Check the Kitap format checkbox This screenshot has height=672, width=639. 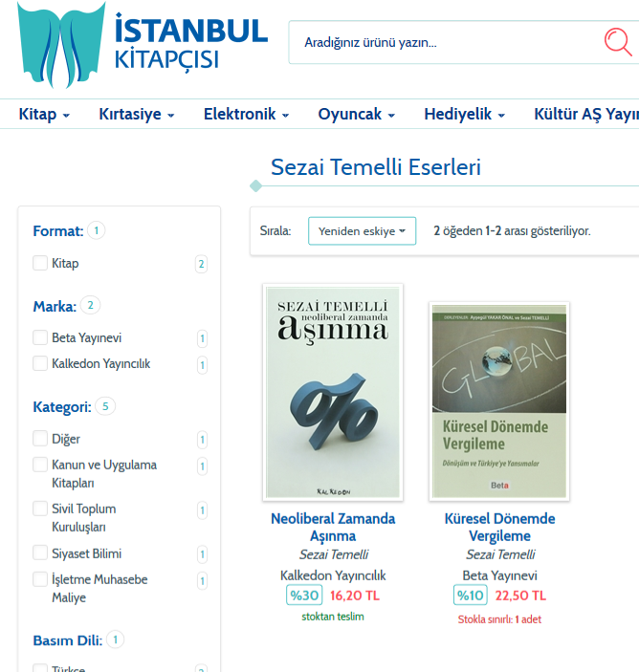pos(40,263)
